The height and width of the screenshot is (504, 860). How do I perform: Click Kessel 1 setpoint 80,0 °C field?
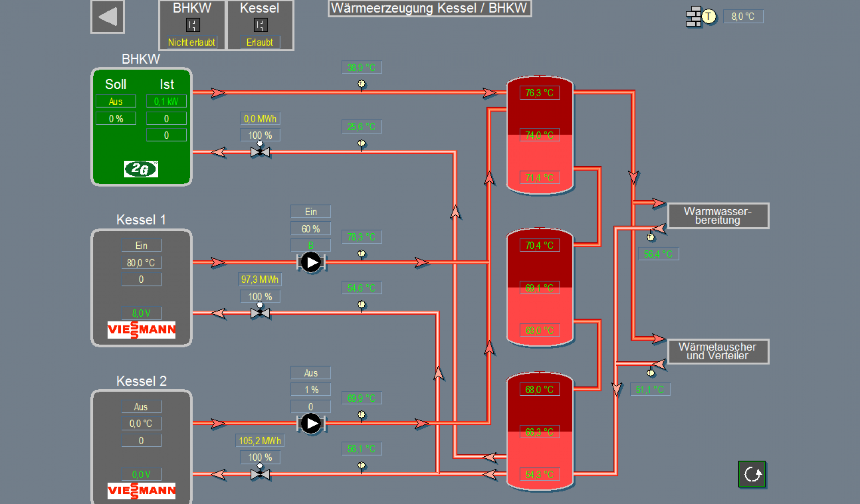141,263
